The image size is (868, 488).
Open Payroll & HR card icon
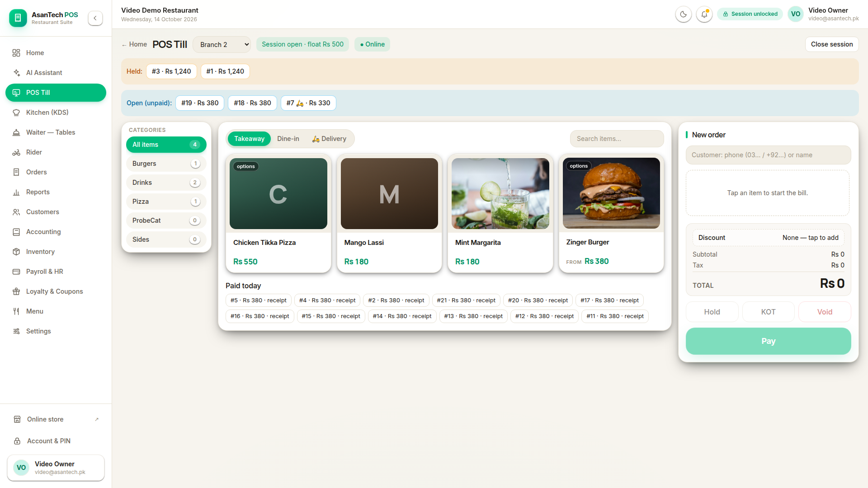(16, 272)
